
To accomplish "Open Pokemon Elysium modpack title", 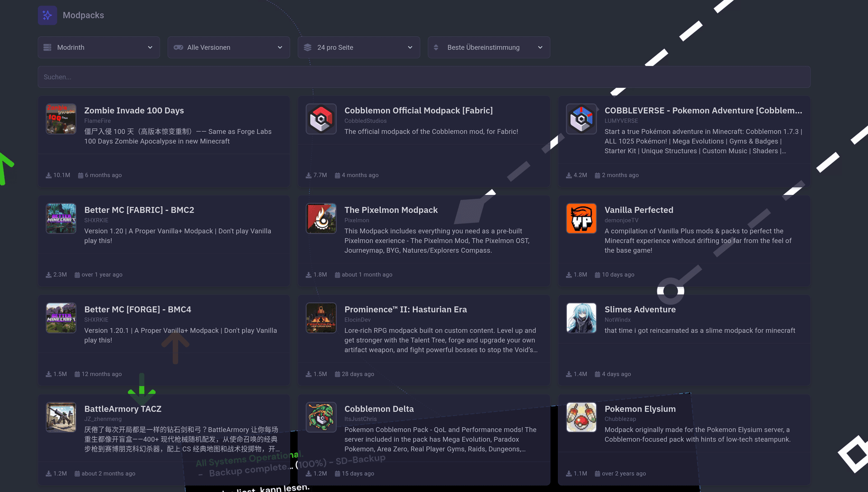I will [640, 409].
